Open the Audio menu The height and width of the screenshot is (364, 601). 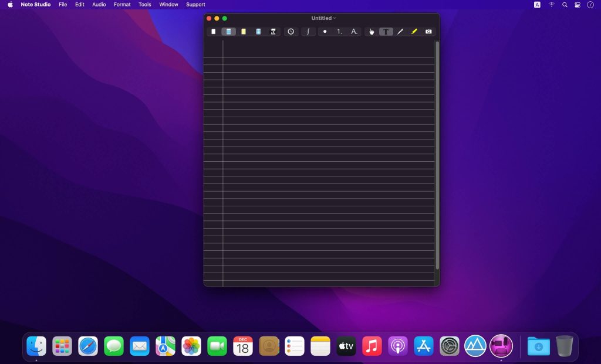99,5
